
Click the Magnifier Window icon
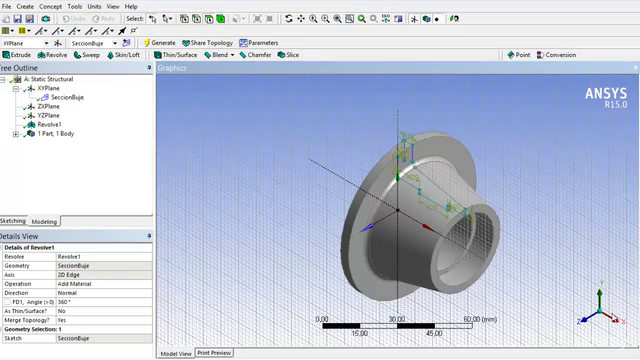pyautogui.click(x=349, y=19)
